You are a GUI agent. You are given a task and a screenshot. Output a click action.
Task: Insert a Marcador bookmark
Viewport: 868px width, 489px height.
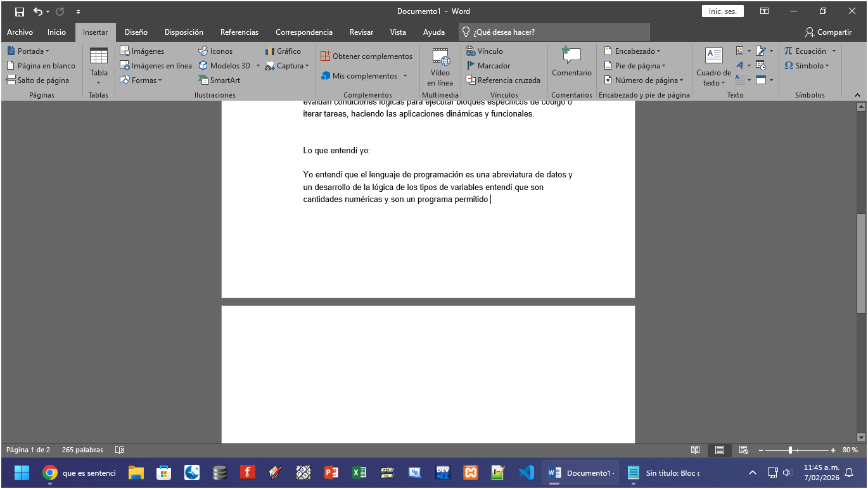(488, 66)
